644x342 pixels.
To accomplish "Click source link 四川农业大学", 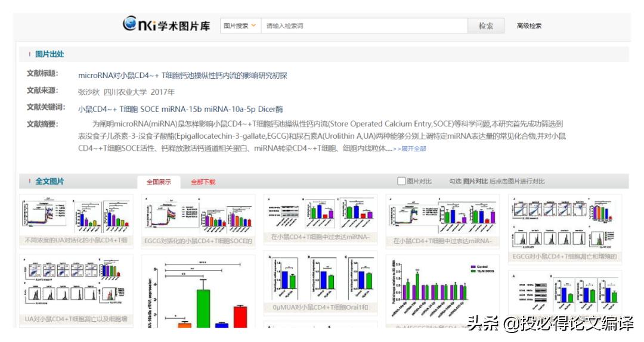I will pyautogui.click(x=125, y=92).
